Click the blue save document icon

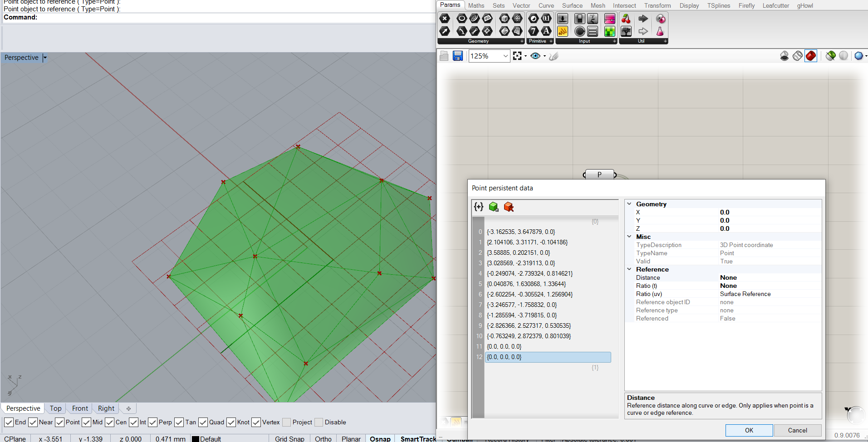[x=457, y=56]
